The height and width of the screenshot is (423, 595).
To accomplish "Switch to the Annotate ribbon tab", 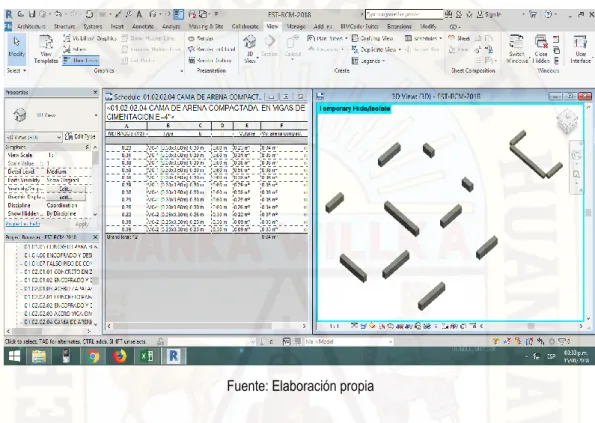I will coord(143,27).
